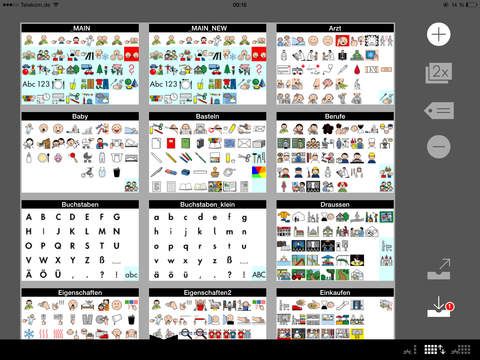Choose the dimmed list view icon in the bottom bar
480x360 pixels.
(x=410, y=350)
